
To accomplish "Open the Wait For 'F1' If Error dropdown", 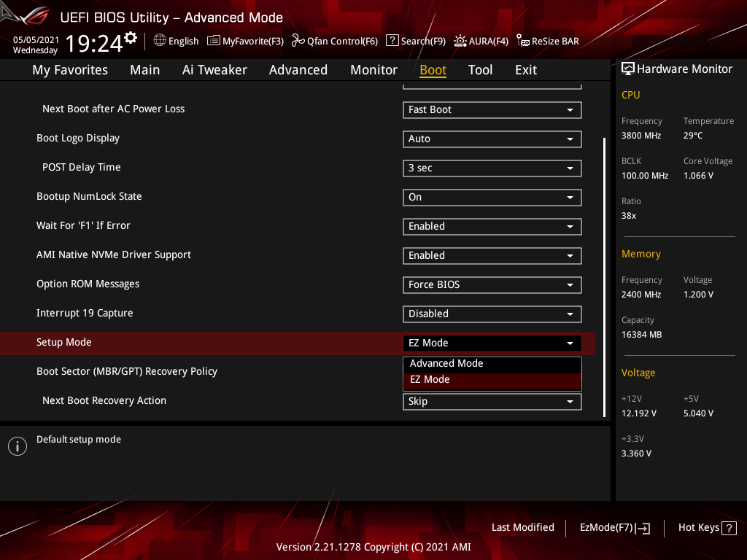I will point(492,226).
